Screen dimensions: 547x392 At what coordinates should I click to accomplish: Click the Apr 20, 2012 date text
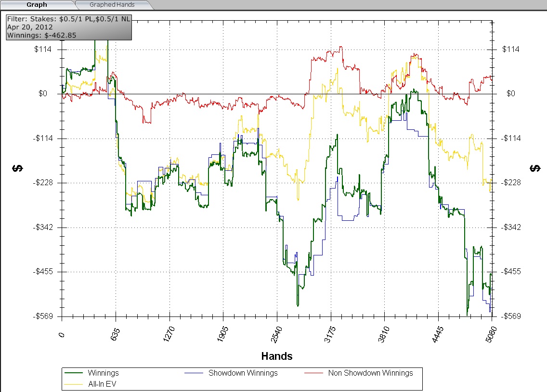coord(30,27)
